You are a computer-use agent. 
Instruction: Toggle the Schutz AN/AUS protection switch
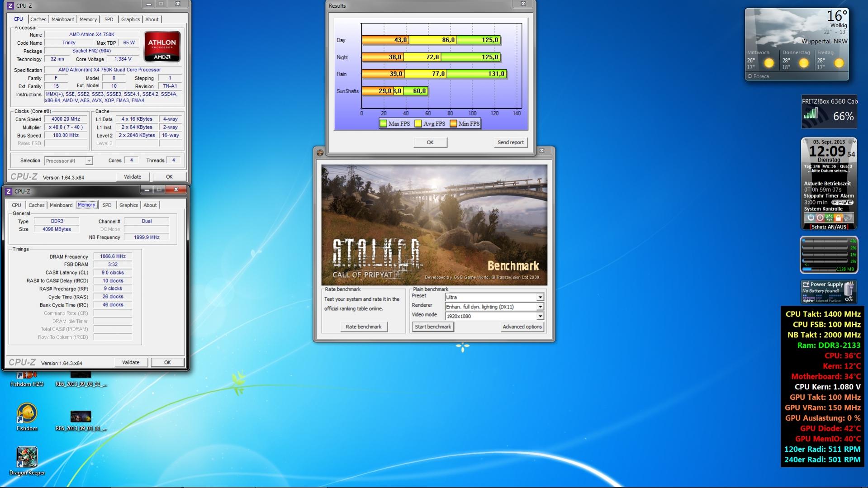[829, 227]
